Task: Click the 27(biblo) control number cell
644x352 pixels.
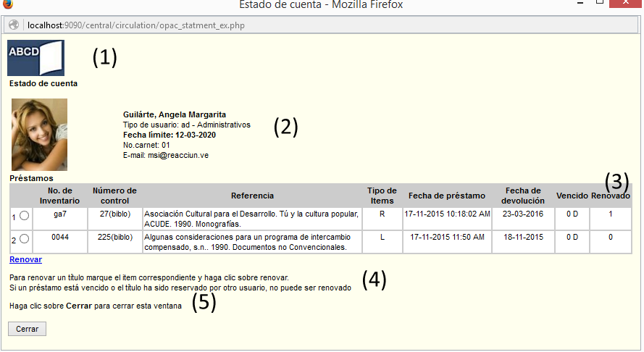Action: [x=114, y=214]
